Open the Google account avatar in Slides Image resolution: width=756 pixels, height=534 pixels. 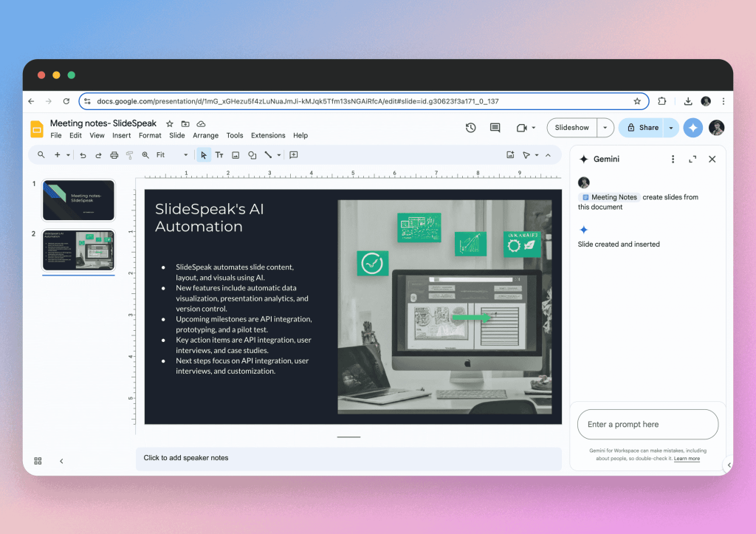pyautogui.click(x=716, y=128)
